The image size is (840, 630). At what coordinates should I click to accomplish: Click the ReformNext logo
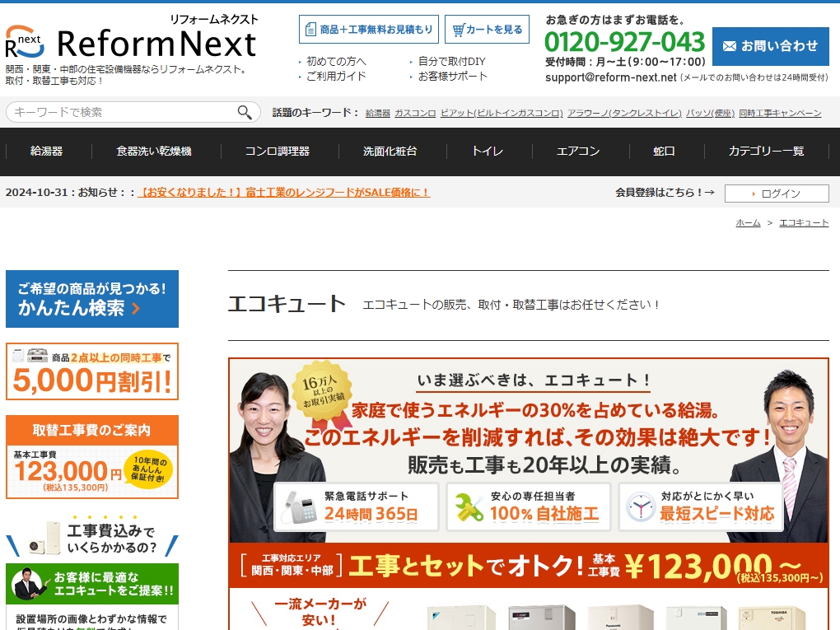(x=132, y=41)
